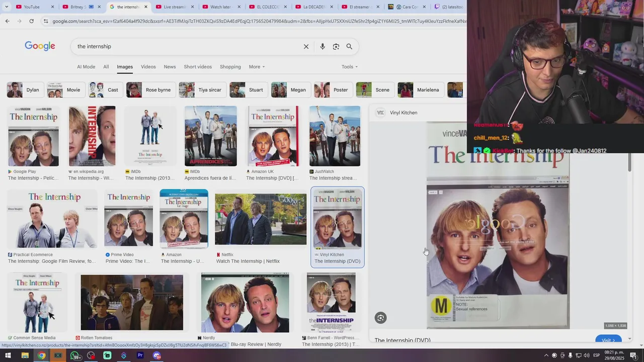Go back with browser back arrow
This screenshot has height=362, width=644.
click(7, 21)
